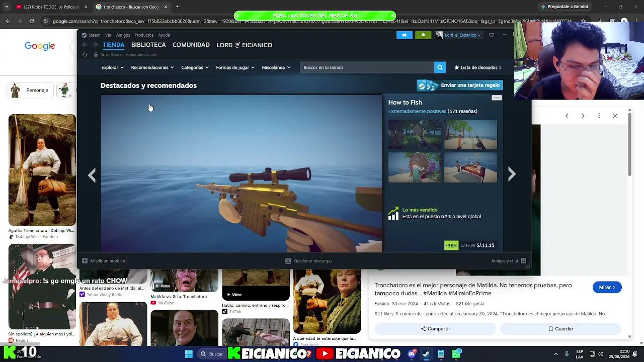Show next featured game in carousel

pyautogui.click(x=512, y=174)
